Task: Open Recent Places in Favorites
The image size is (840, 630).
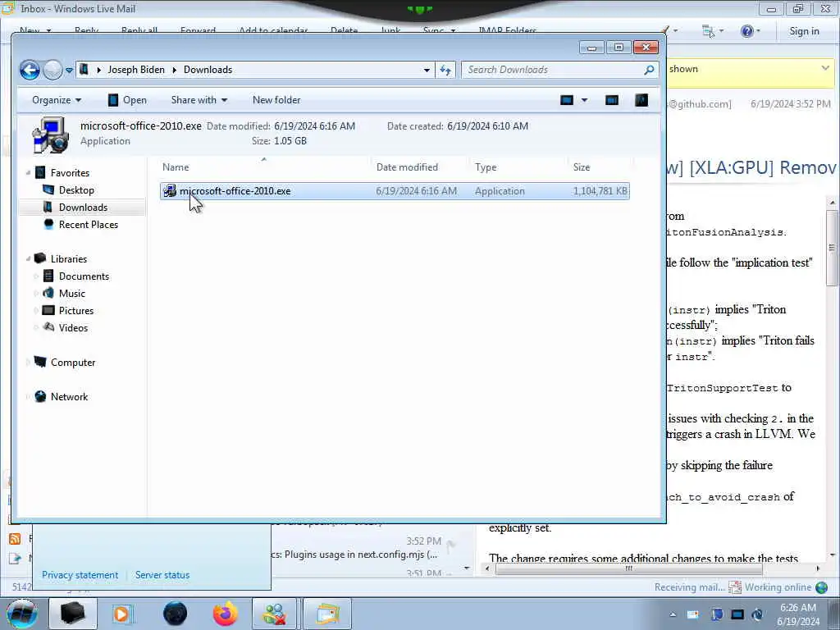Action: tap(89, 225)
